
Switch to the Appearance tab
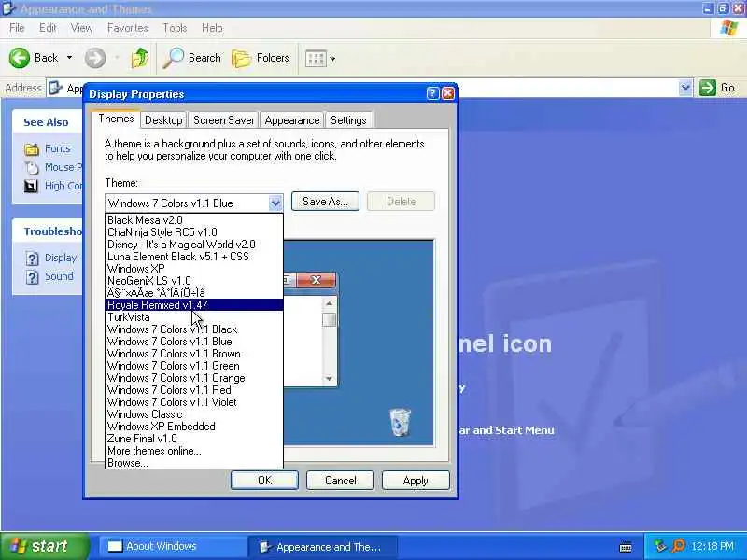(292, 120)
